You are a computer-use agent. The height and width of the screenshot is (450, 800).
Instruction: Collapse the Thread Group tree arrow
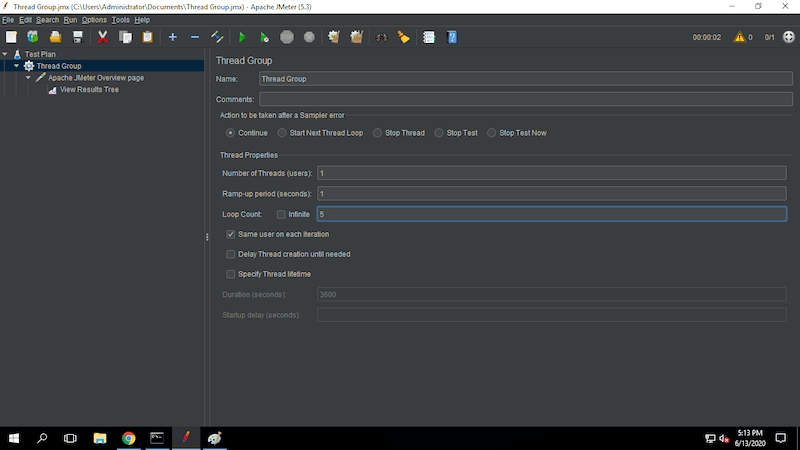point(17,66)
